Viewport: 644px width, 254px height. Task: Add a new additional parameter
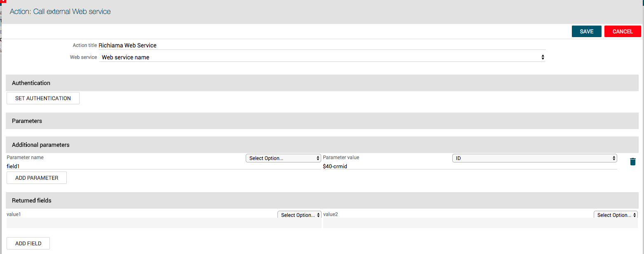coord(37,178)
